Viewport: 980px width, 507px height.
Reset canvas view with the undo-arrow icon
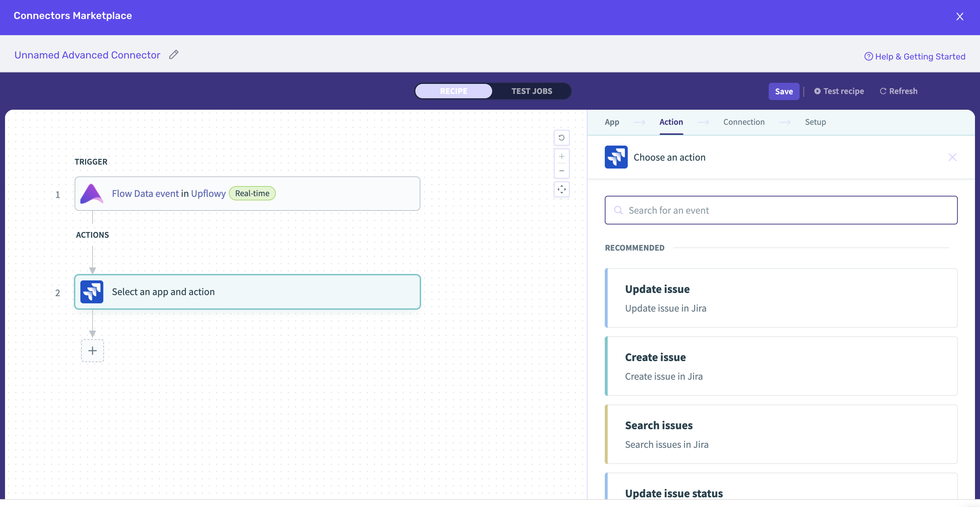click(561, 138)
